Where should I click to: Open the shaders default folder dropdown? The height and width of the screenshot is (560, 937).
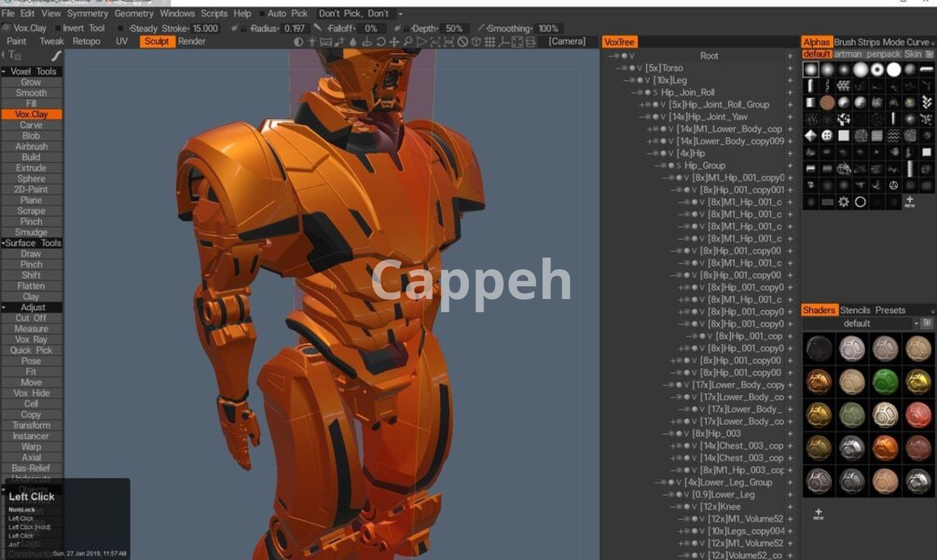[916, 323]
